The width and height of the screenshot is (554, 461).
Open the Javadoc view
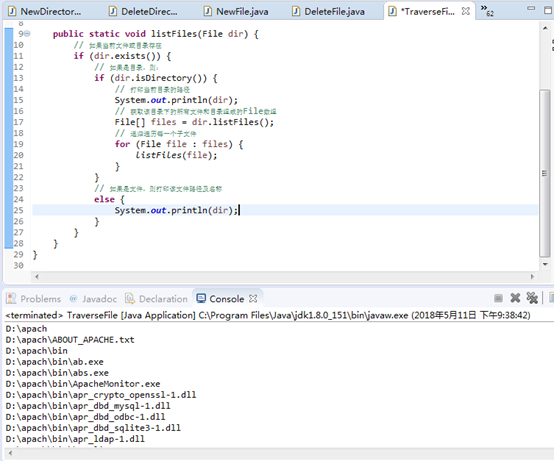coord(94,299)
